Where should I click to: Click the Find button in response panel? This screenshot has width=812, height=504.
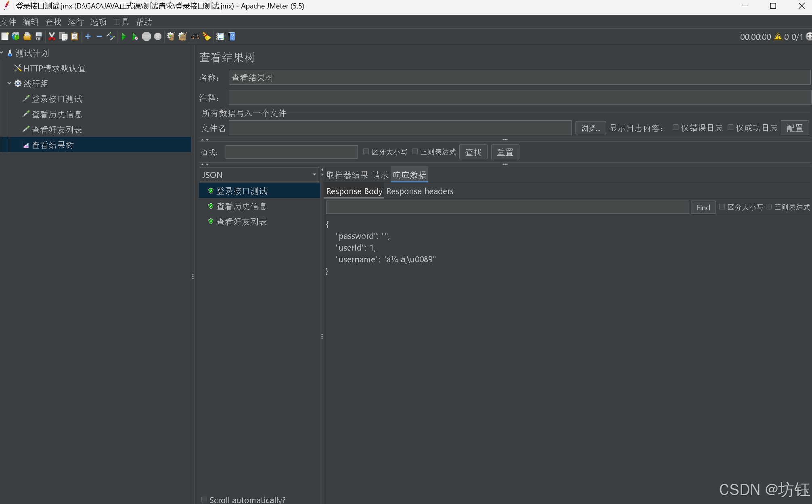pos(703,207)
